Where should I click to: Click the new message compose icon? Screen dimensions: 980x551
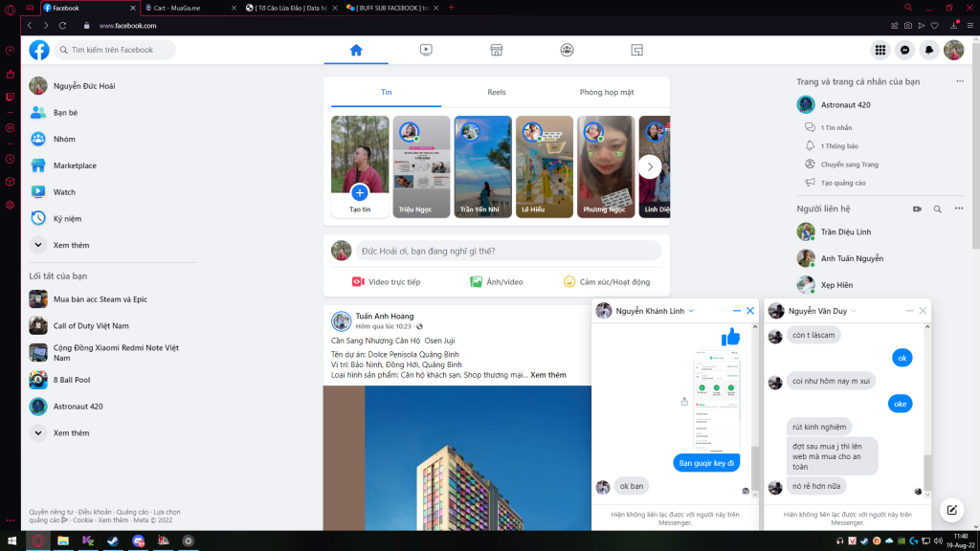(951, 510)
